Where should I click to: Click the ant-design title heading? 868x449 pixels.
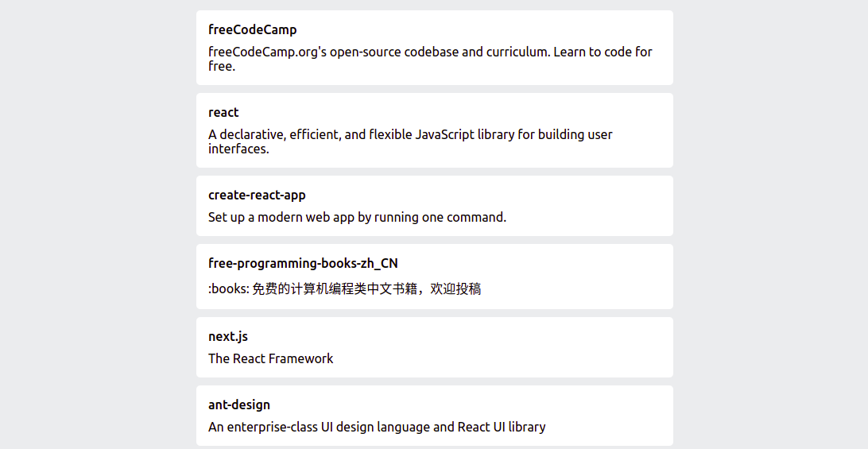click(x=239, y=404)
